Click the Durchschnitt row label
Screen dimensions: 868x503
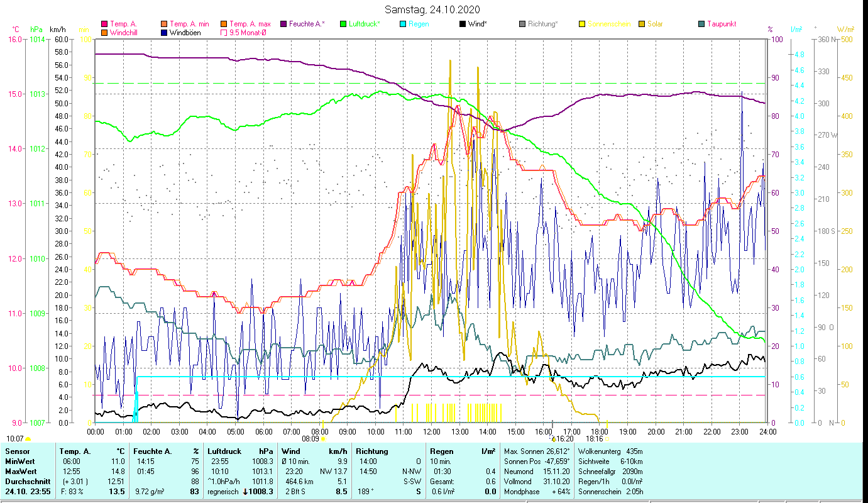(26, 481)
